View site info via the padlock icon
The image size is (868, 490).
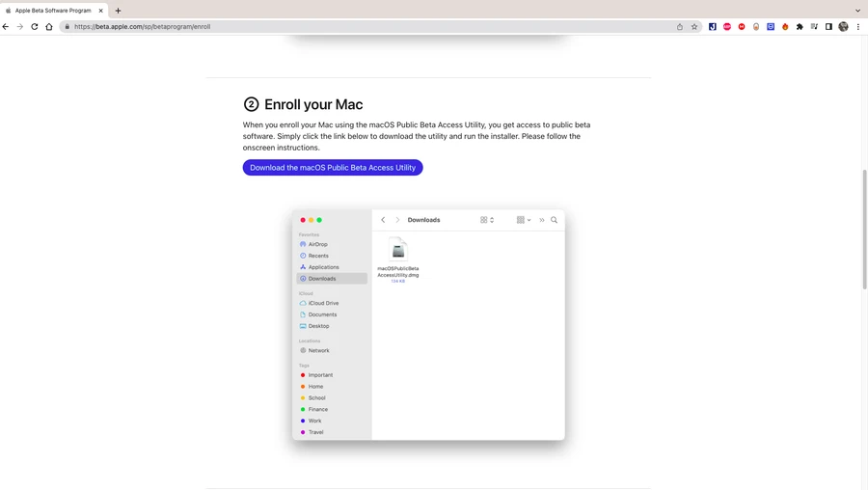point(68,27)
